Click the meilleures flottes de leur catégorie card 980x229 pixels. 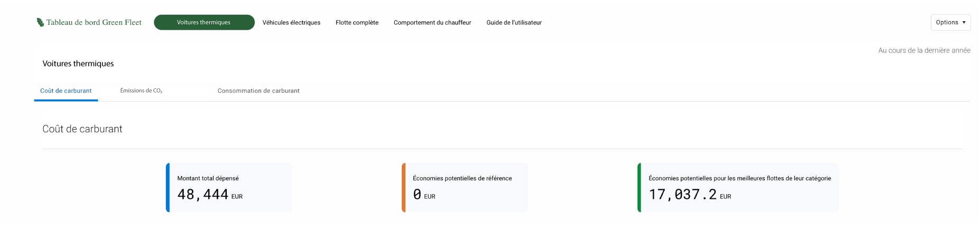tap(739, 187)
